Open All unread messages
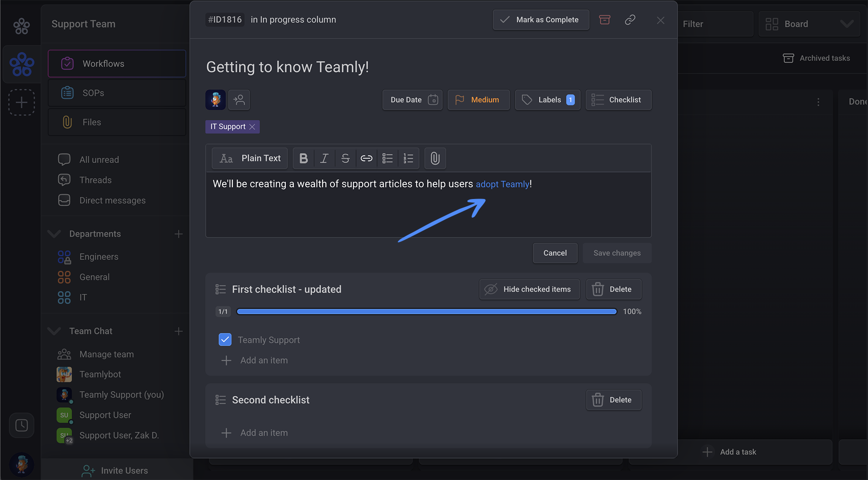 point(99,160)
